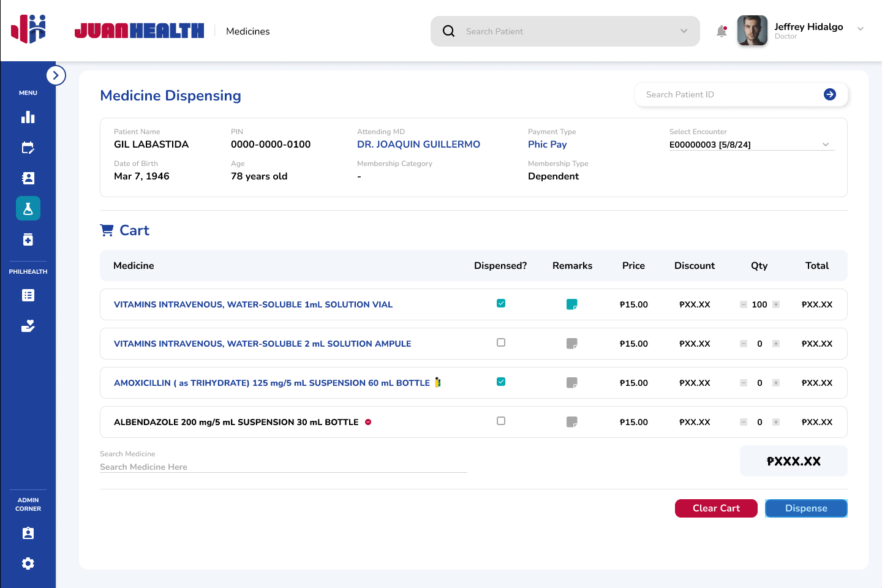Click the Jeffrey Hidalgo user name

(x=809, y=26)
